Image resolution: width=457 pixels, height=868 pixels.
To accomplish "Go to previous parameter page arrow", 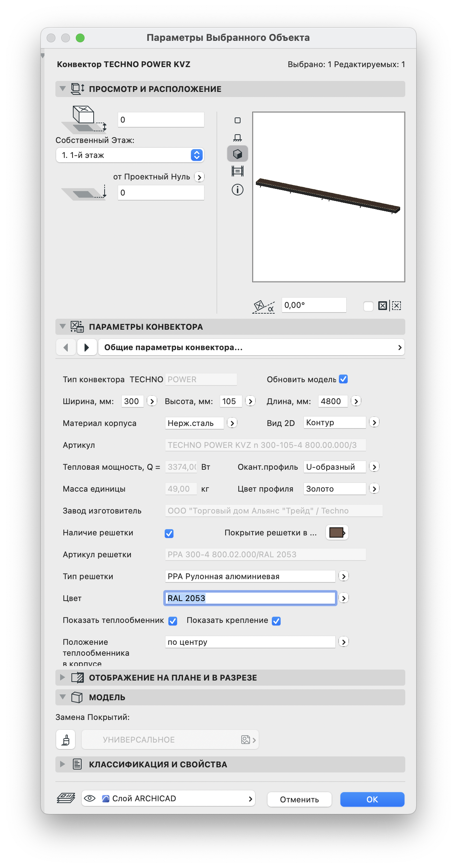I will [x=66, y=347].
